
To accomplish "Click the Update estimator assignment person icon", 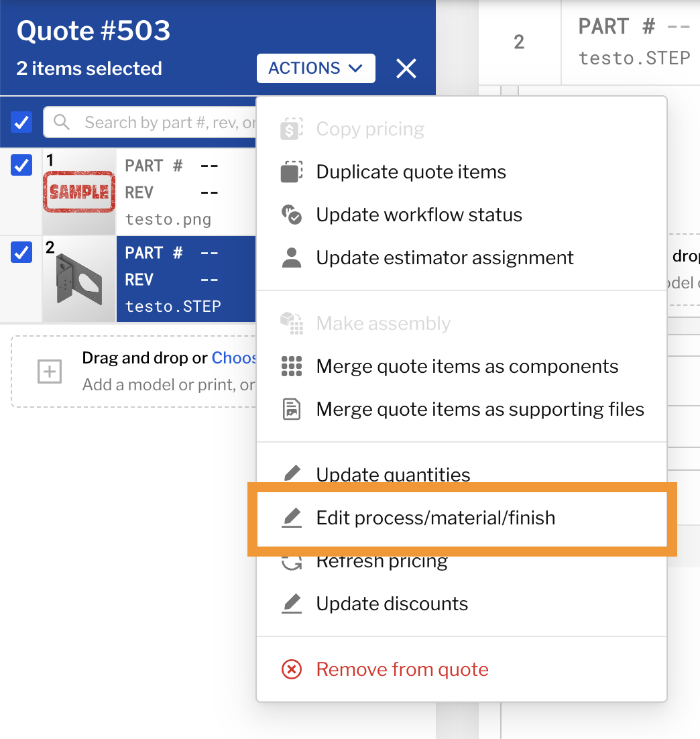I will click(x=292, y=258).
